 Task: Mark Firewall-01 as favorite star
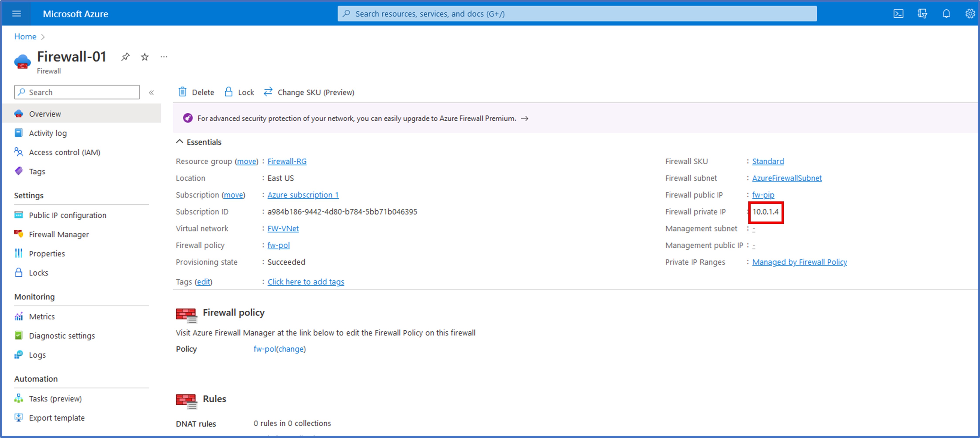tap(145, 57)
